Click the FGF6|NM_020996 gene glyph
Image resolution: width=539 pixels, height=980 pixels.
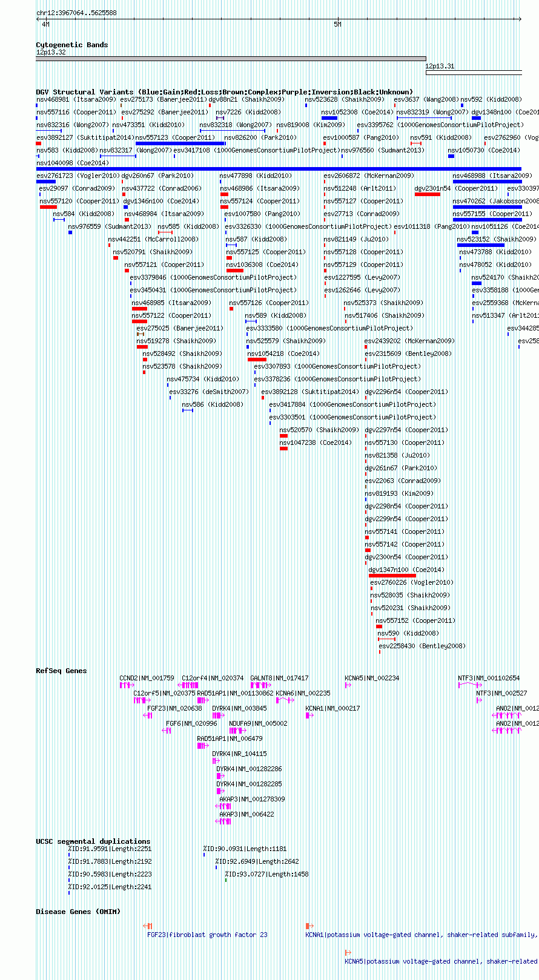click(x=167, y=731)
